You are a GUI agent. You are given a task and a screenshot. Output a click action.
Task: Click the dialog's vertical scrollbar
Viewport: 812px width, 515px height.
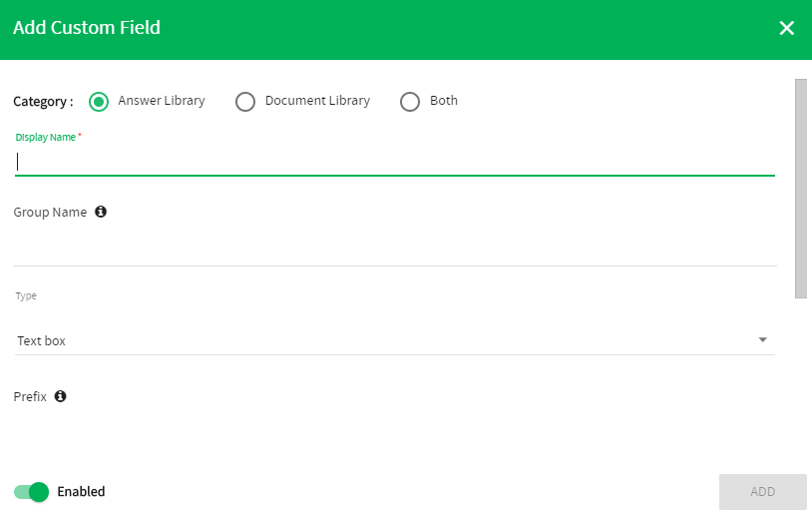(801, 189)
